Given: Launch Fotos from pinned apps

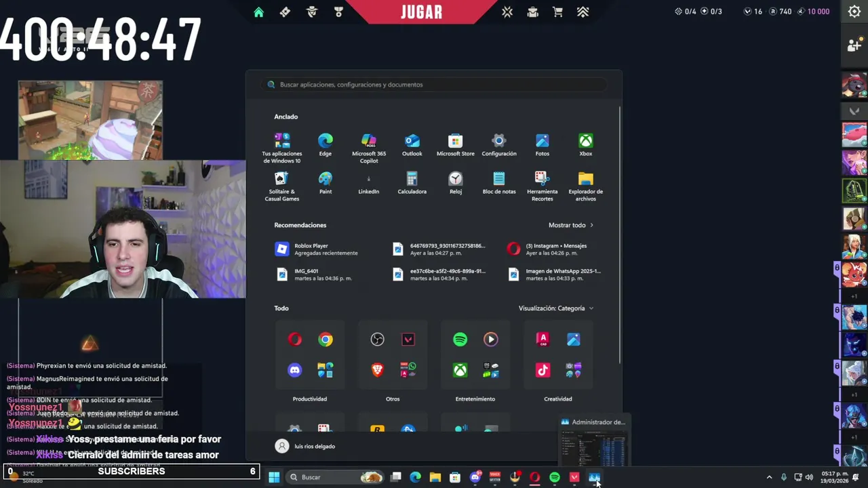Looking at the screenshot, I should click(542, 144).
